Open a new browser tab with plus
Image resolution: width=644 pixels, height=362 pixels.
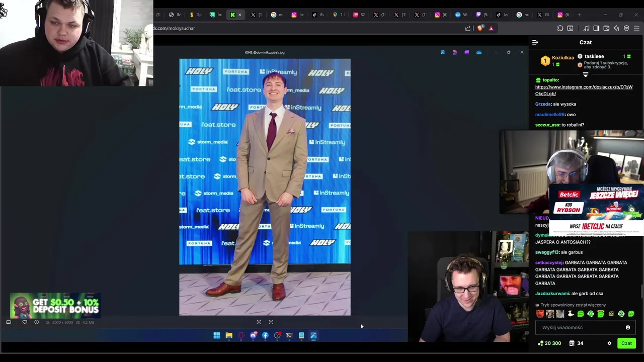coord(579,15)
